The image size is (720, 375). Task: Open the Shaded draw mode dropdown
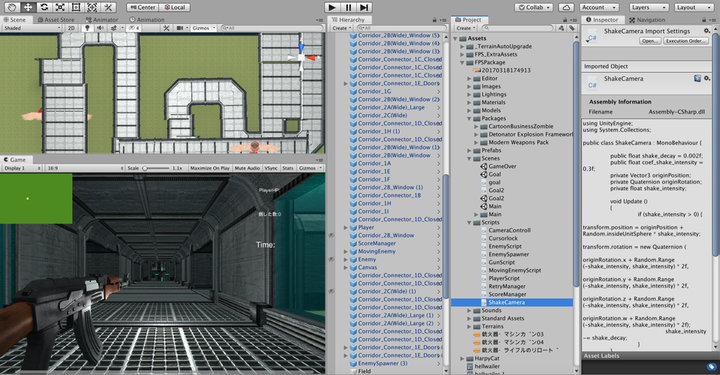tap(32, 28)
